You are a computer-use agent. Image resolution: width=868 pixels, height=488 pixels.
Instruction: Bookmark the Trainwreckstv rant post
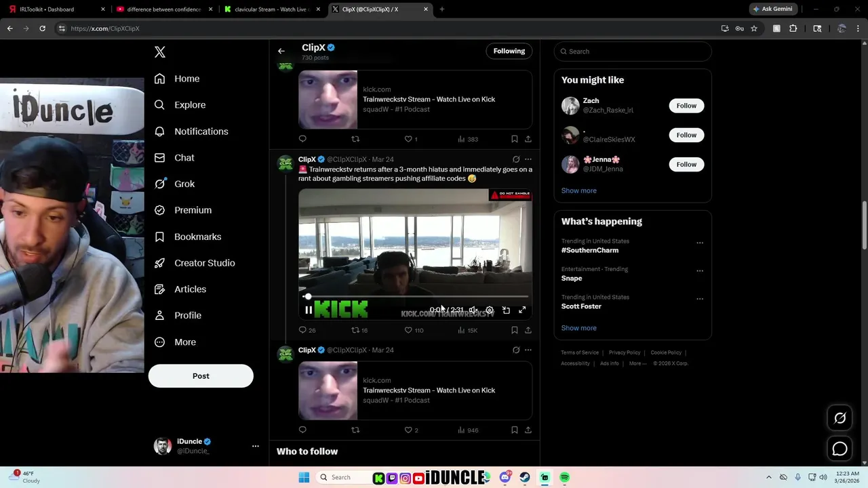pos(515,330)
